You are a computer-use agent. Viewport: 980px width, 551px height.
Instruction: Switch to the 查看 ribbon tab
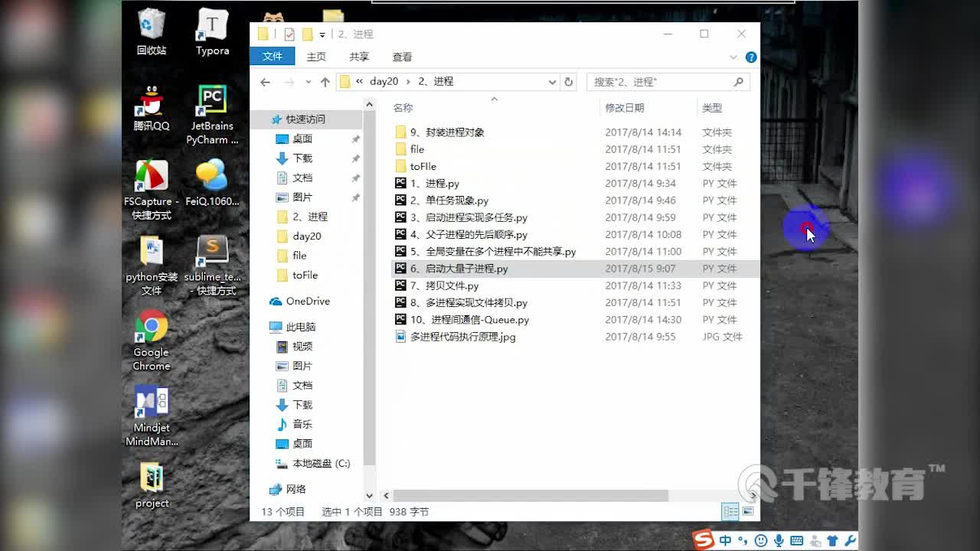click(401, 56)
